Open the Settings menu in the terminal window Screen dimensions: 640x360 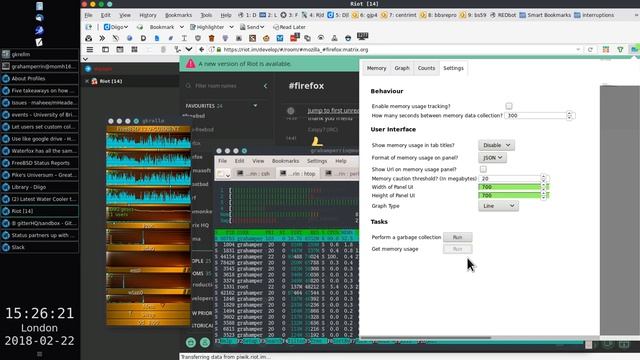pyautogui.click(x=317, y=161)
